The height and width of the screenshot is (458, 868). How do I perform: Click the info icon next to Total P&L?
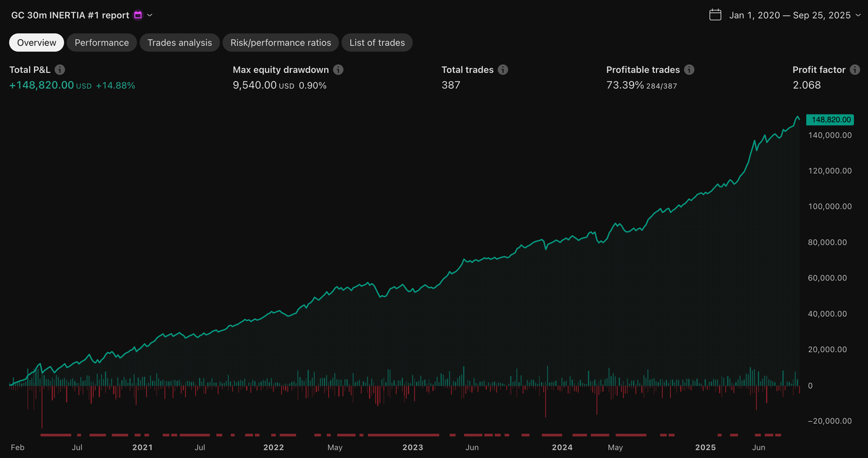coord(60,70)
